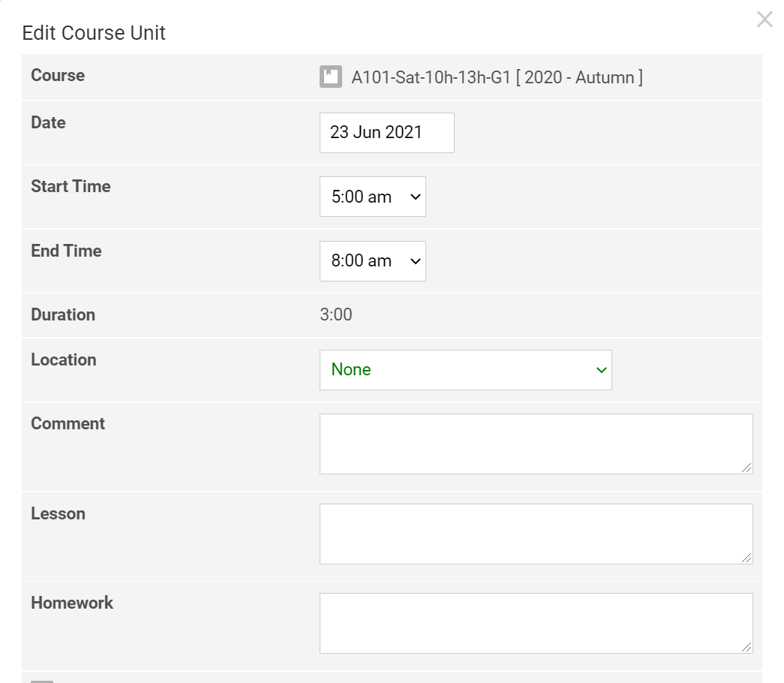This screenshot has width=784, height=683.
Task: Click the Duration value 3:00
Action: point(336,314)
